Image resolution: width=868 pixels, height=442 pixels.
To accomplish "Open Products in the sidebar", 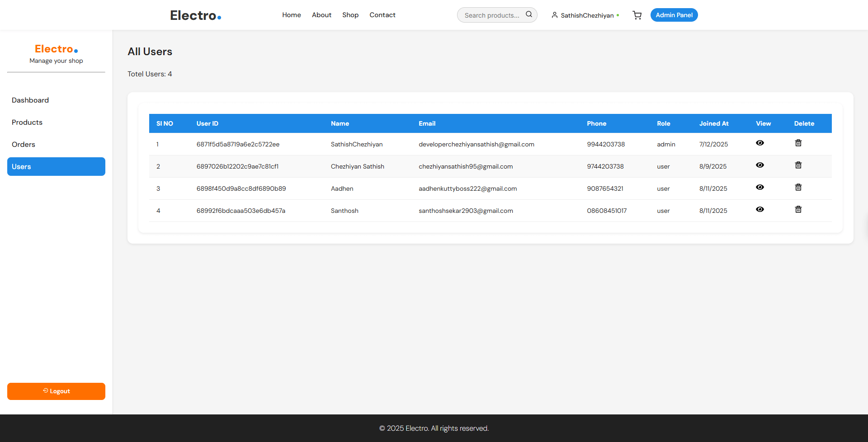I will (27, 122).
